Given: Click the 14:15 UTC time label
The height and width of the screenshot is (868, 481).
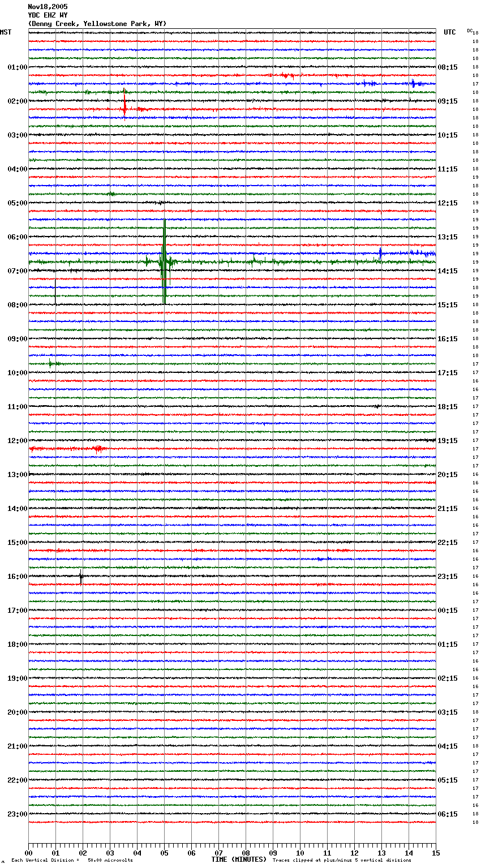Looking at the screenshot, I should point(448,271).
